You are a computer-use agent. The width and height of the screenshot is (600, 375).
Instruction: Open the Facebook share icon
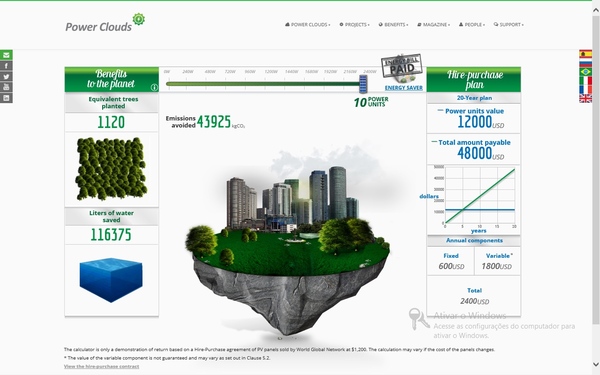[6, 66]
